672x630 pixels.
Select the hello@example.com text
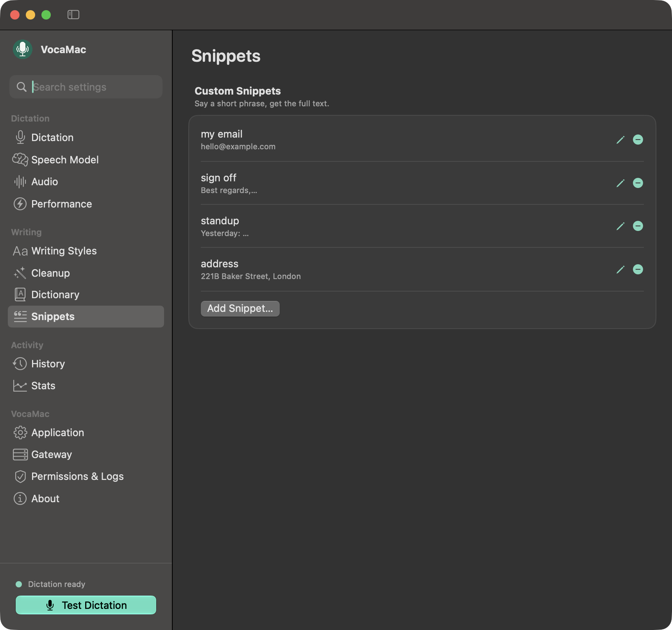tap(238, 147)
